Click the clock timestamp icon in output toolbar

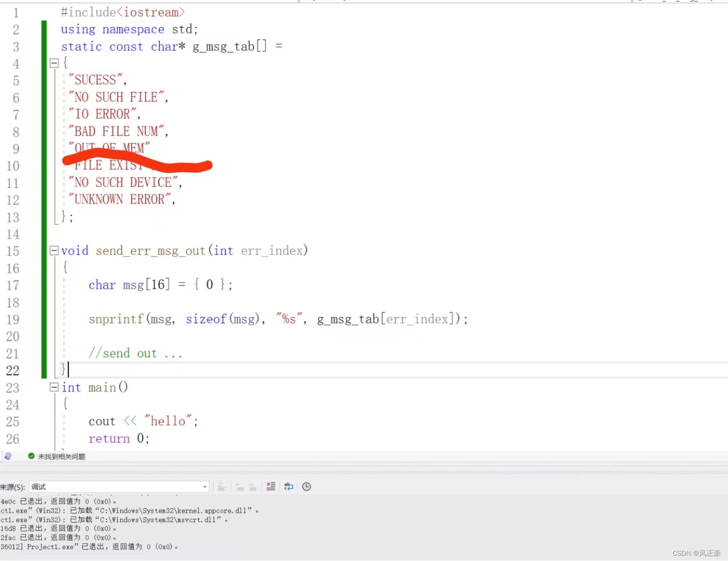[x=307, y=487]
